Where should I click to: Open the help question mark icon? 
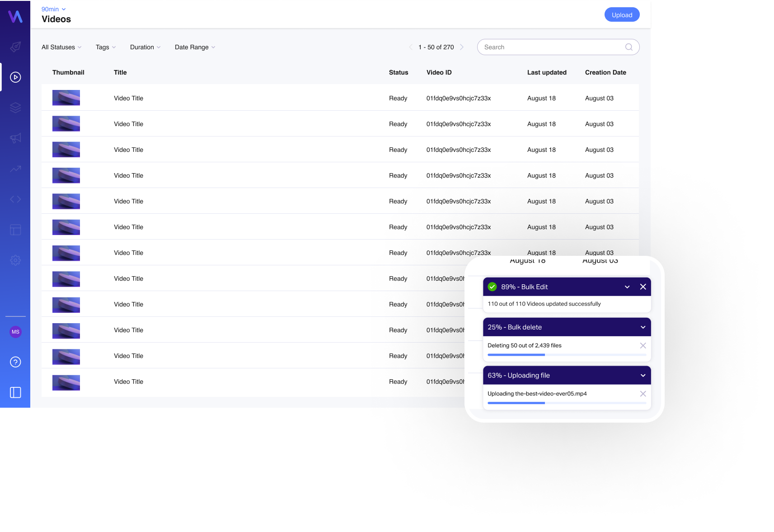pos(15,362)
